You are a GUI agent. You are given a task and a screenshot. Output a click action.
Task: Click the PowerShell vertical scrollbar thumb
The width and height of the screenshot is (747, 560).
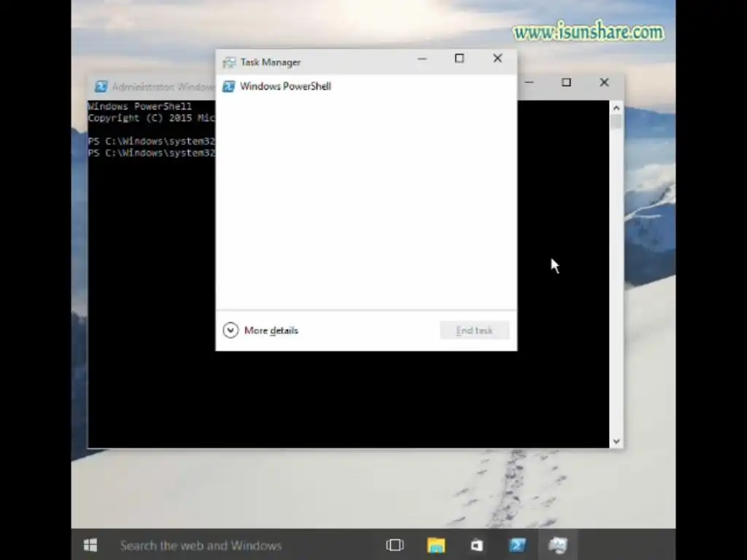(616, 122)
